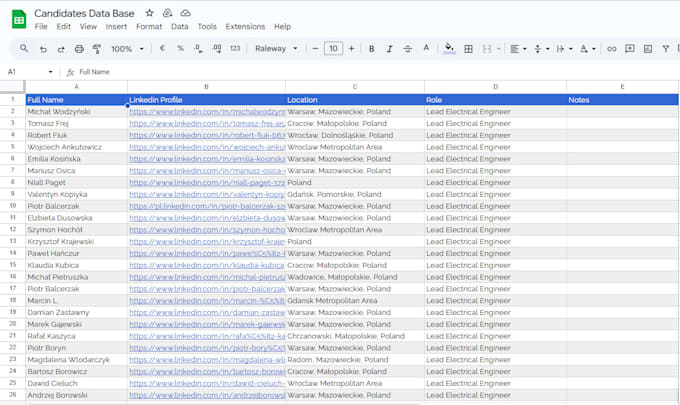Select the cell Gdańsk Metropolitan Area
This screenshot has height=405, width=680.
point(355,300)
